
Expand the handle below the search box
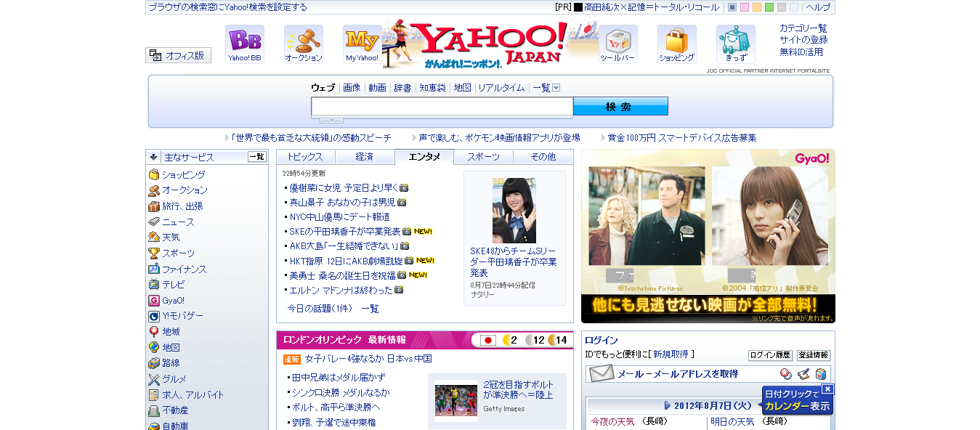pyautogui.click(x=331, y=120)
